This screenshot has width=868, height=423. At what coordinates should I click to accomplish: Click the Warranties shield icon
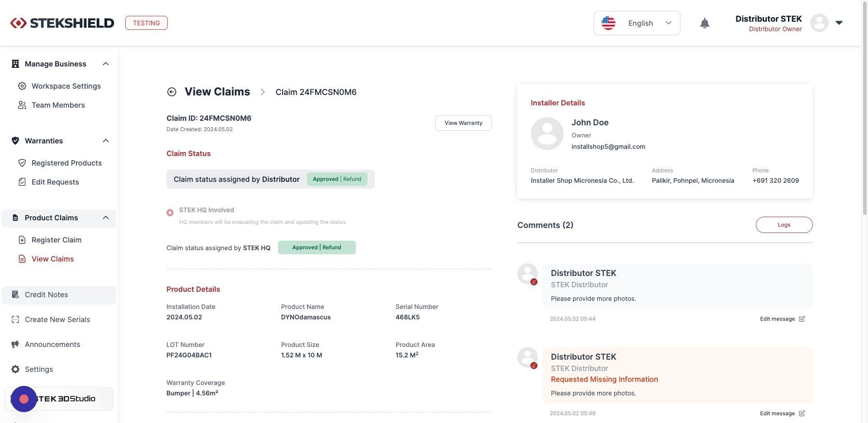(x=15, y=141)
